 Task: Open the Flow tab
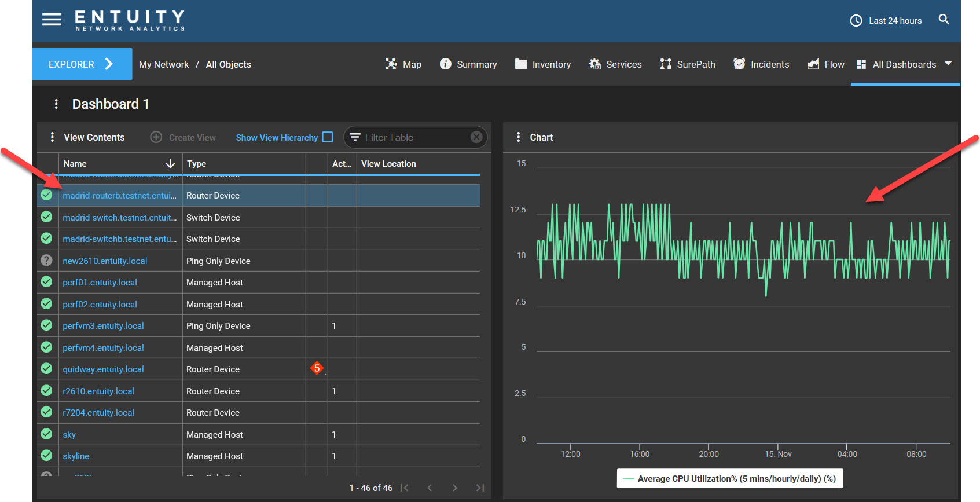[x=826, y=64]
